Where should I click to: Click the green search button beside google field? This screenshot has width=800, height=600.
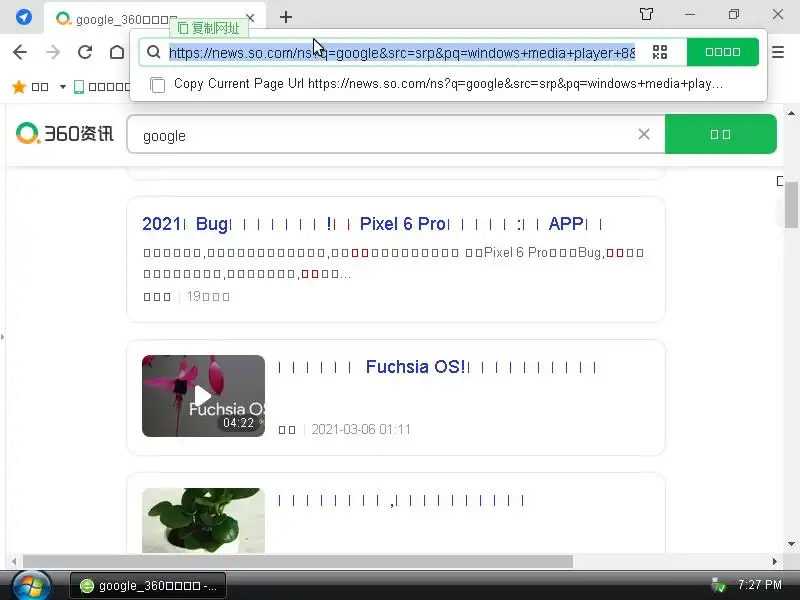(720, 134)
